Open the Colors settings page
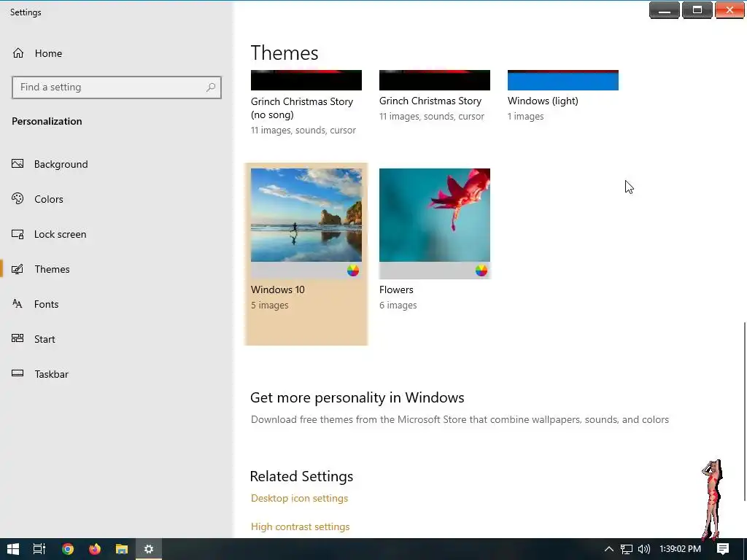The image size is (747, 560). pos(48,199)
